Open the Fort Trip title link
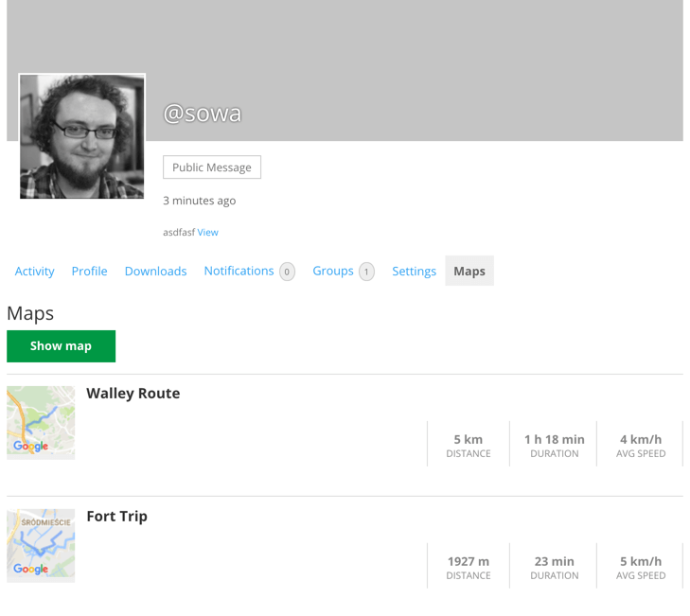Screen dimensions: 690x616 click(116, 517)
